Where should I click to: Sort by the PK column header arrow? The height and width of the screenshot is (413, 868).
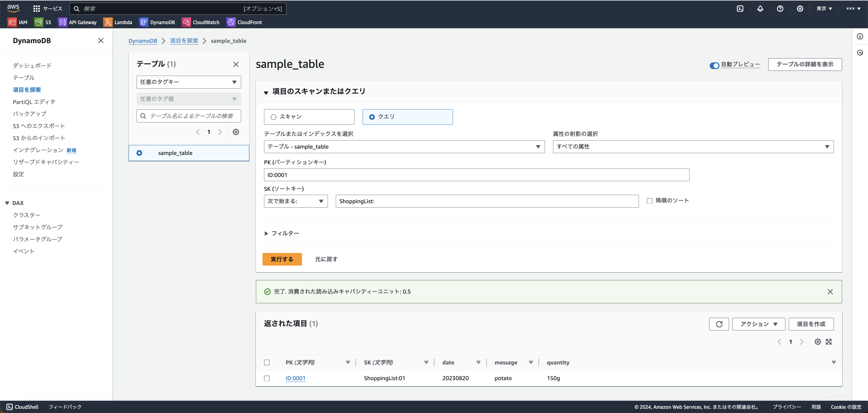[348, 362]
